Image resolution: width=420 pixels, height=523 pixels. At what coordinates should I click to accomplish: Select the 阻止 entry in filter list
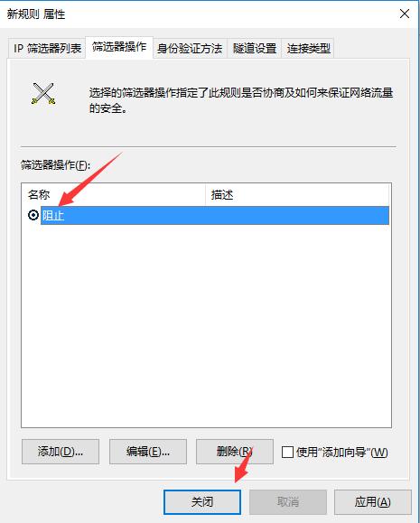coord(215,216)
